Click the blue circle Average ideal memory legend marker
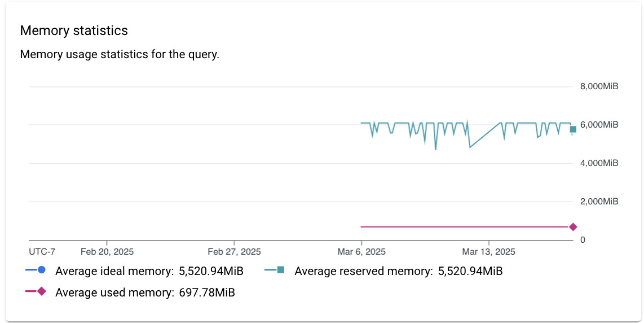 point(41,270)
